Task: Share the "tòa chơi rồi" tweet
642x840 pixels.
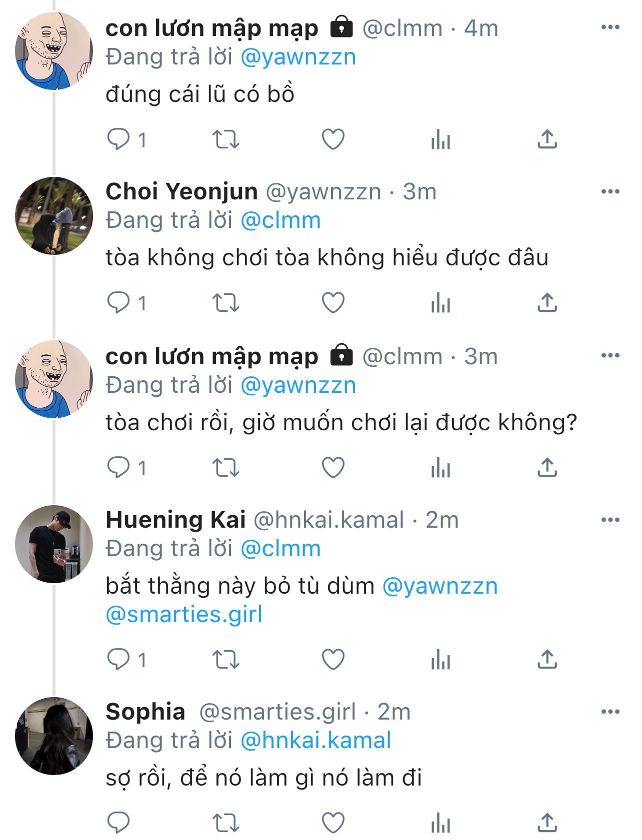Action: (547, 468)
